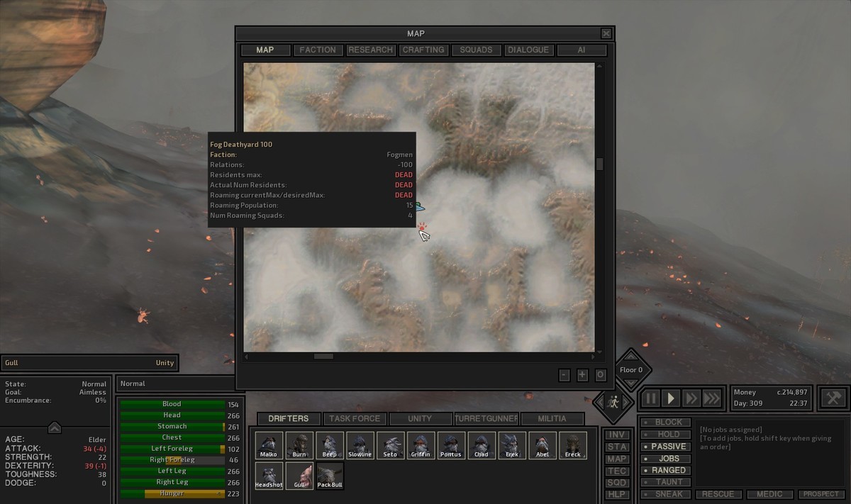The height and width of the screenshot is (504, 851).
Task: Select the Erek character portrait
Action: click(x=512, y=446)
